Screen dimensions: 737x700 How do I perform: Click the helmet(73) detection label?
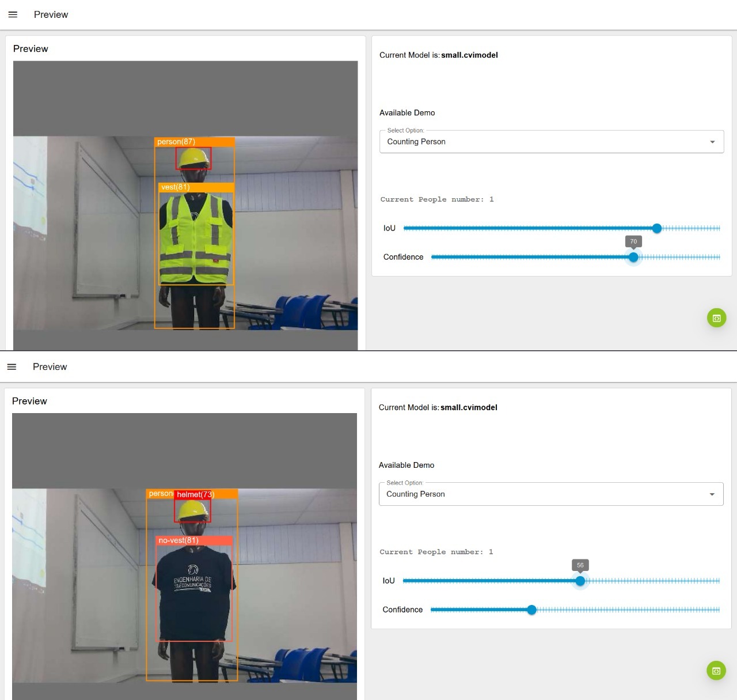coord(195,494)
